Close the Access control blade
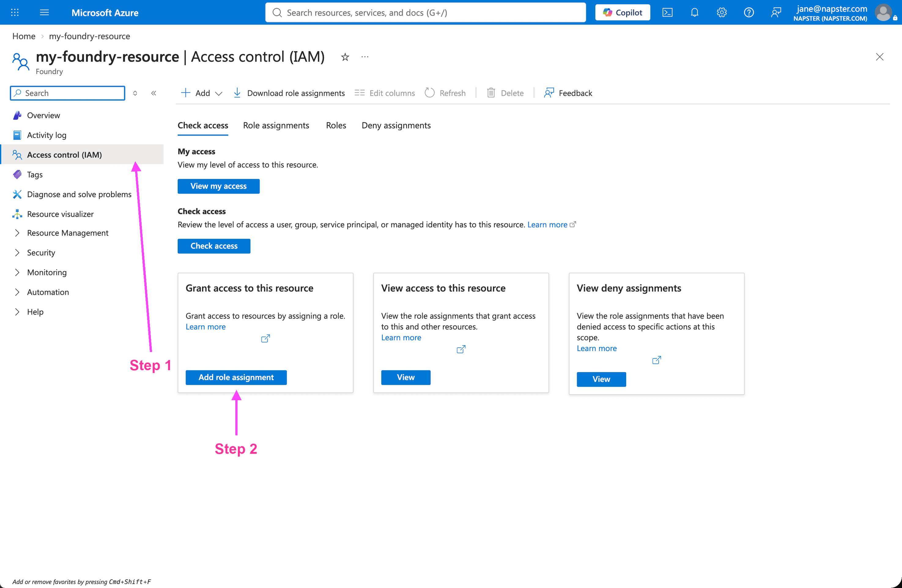The image size is (902, 588). pos(879,57)
